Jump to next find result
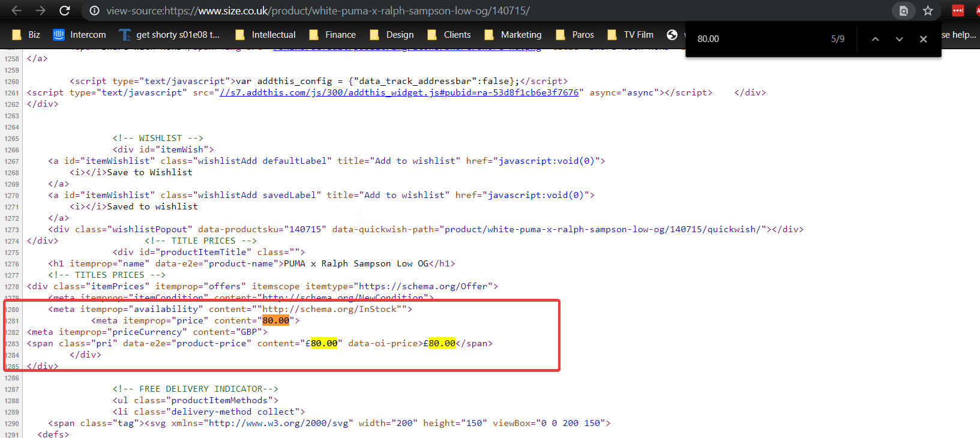 899,39
